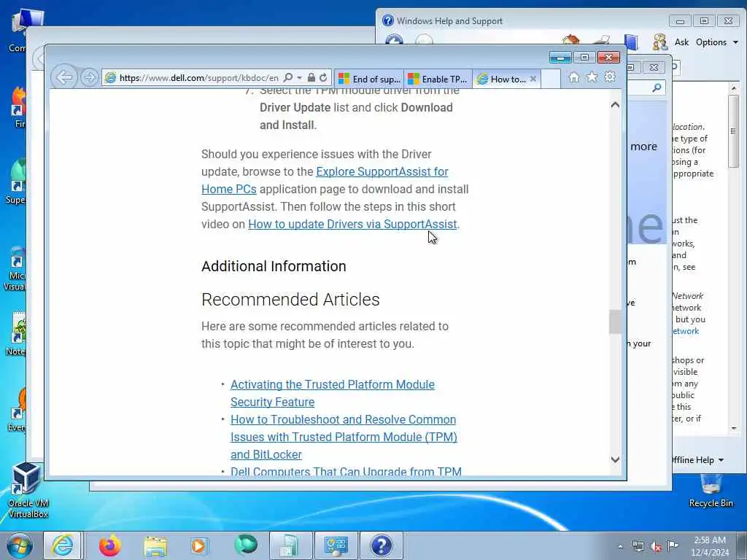
Task: Open 'How to update Drivers via SupportAssist' link
Action: (352, 225)
